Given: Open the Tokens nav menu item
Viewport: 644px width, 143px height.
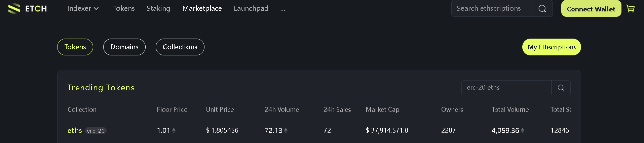Looking at the screenshot, I should click(124, 8).
